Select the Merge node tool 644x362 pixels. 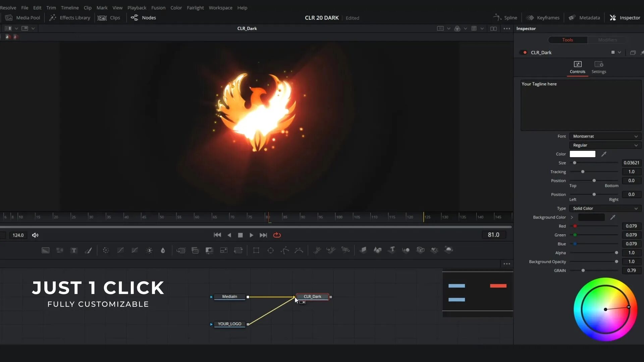coord(181,250)
